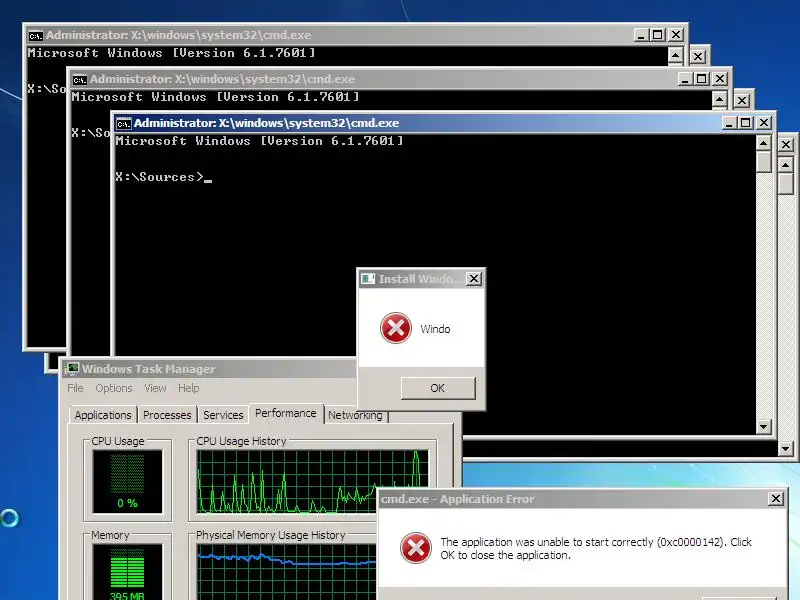This screenshot has height=600, width=800.
Task: Open the Options menu in Task Manager
Action: click(x=114, y=388)
